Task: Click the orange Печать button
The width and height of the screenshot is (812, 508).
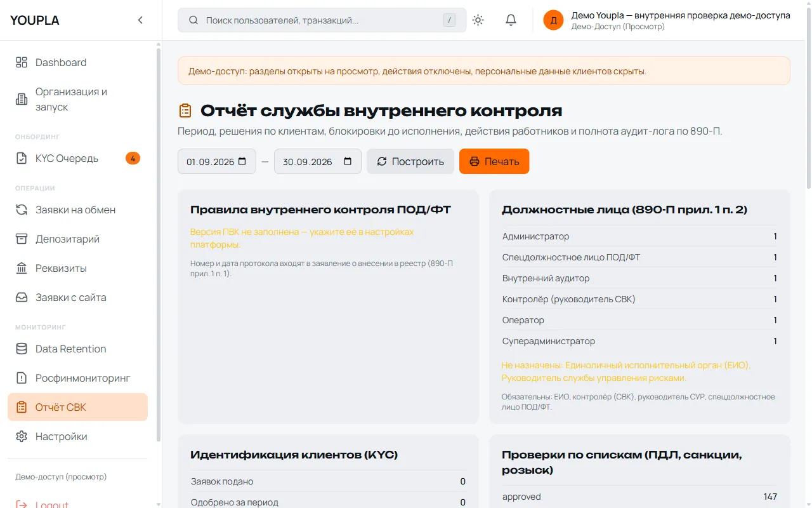Action: tap(494, 161)
